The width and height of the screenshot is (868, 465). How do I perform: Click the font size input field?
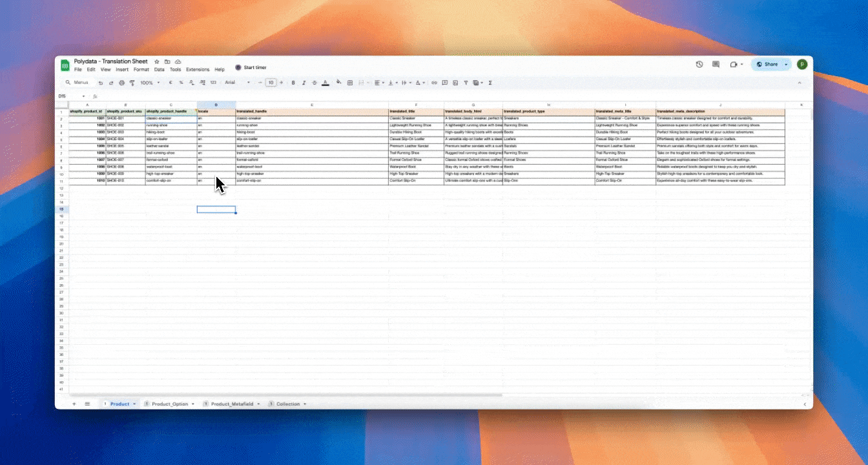coord(271,83)
